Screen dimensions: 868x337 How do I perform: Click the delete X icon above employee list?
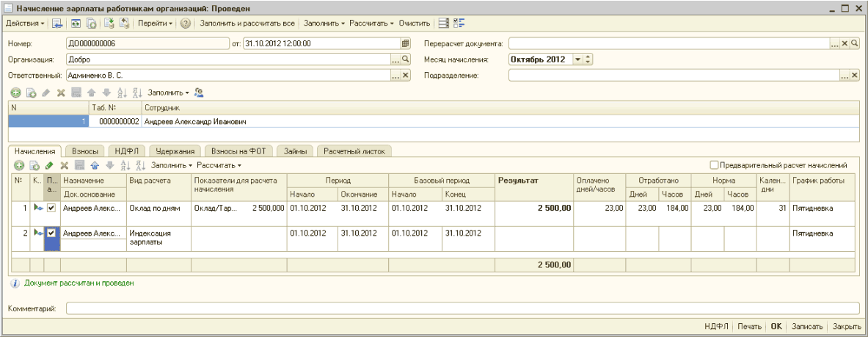click(62, 93)
